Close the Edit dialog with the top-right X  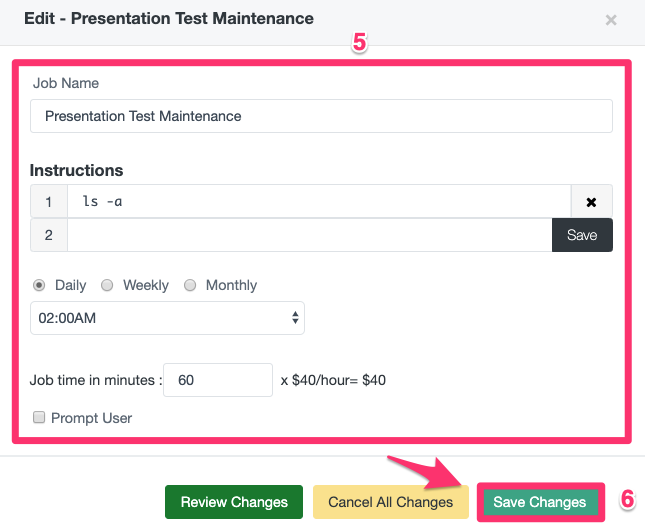point(611,19)
